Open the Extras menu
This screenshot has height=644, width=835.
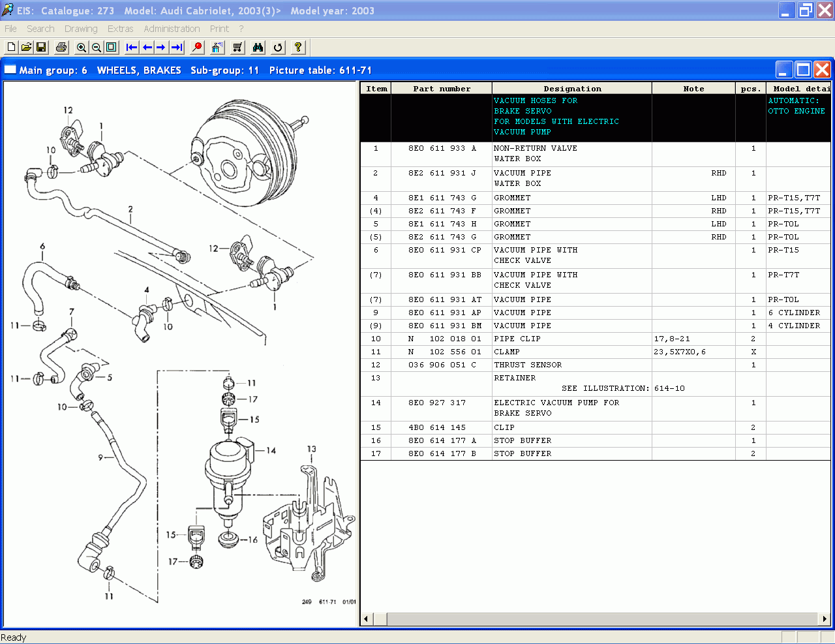pos(121,29)
